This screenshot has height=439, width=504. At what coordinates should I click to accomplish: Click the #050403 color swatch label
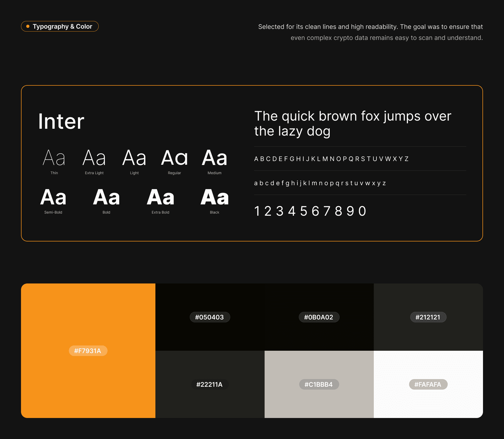coord(210,317)
